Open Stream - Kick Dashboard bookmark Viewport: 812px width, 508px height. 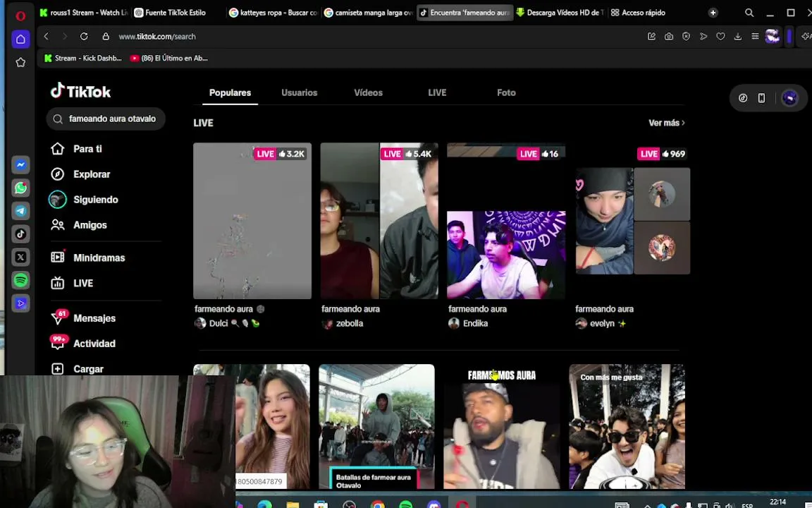pos(83,58)
